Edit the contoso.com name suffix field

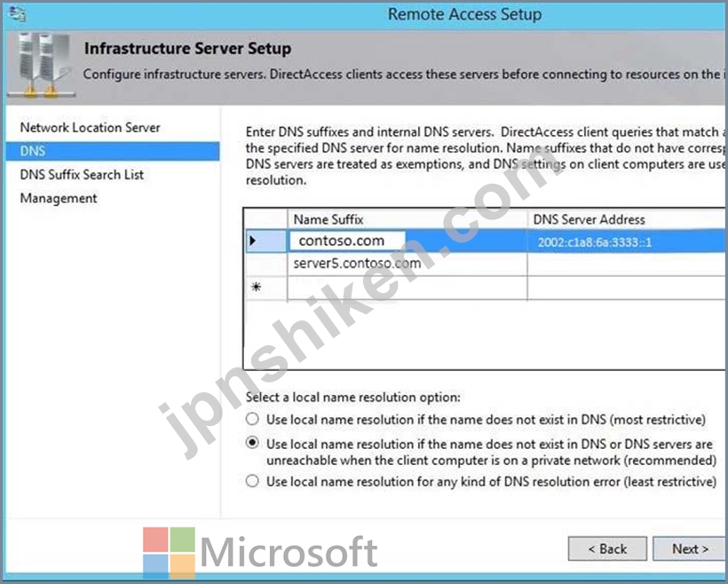(x=347, y=241)
